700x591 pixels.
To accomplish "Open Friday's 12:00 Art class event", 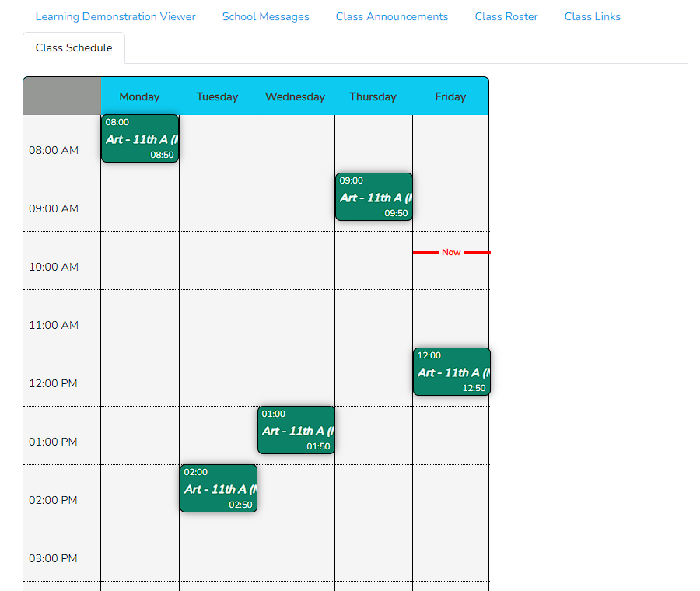I will (451, 372).
